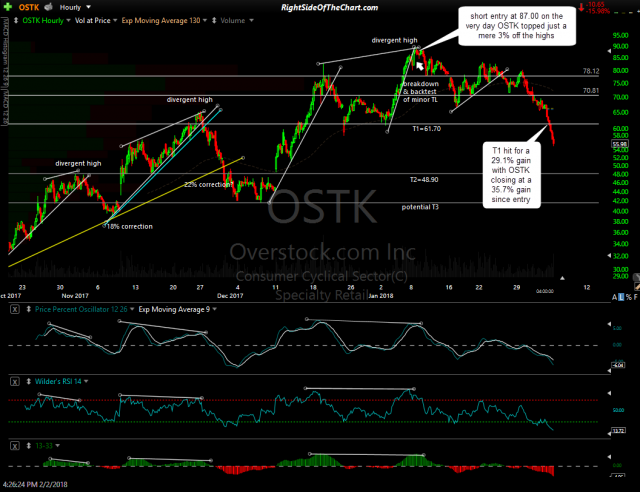Select the 22% correction annotation

(208, 185)
